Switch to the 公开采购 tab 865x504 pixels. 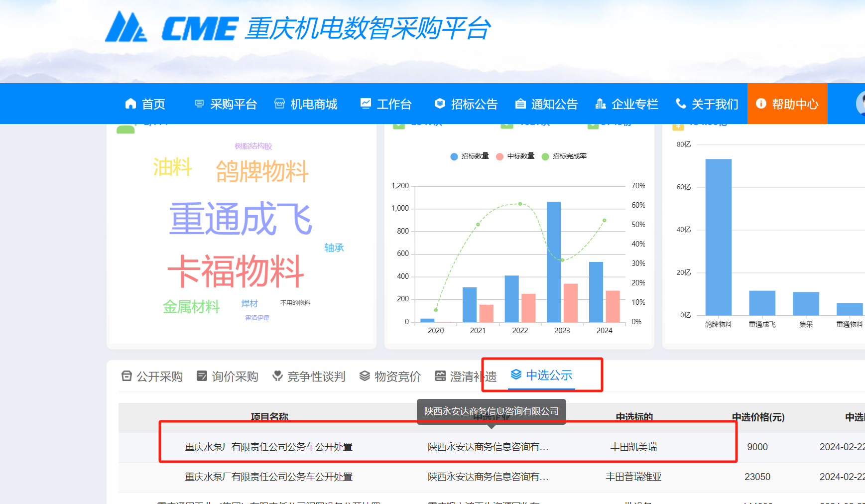click(152, 377)
